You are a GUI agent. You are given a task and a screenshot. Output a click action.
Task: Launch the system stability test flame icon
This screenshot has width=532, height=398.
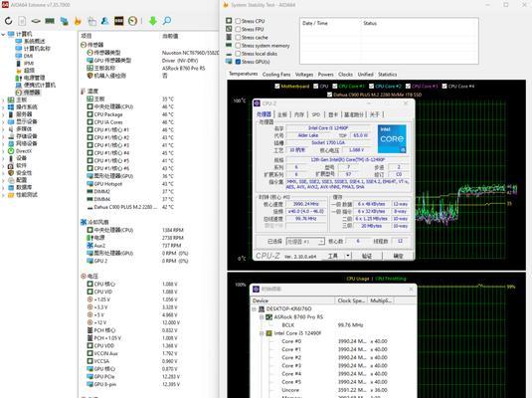point(78,21)
